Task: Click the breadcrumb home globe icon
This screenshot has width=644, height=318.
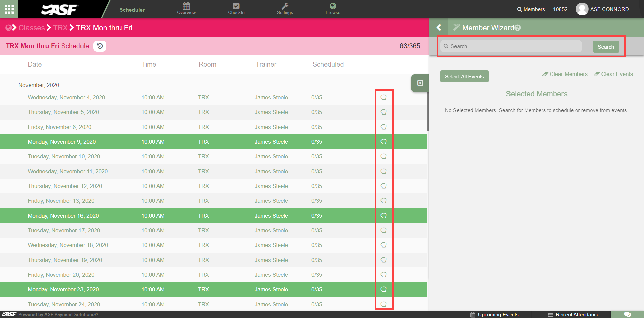Action: (8, 28)
